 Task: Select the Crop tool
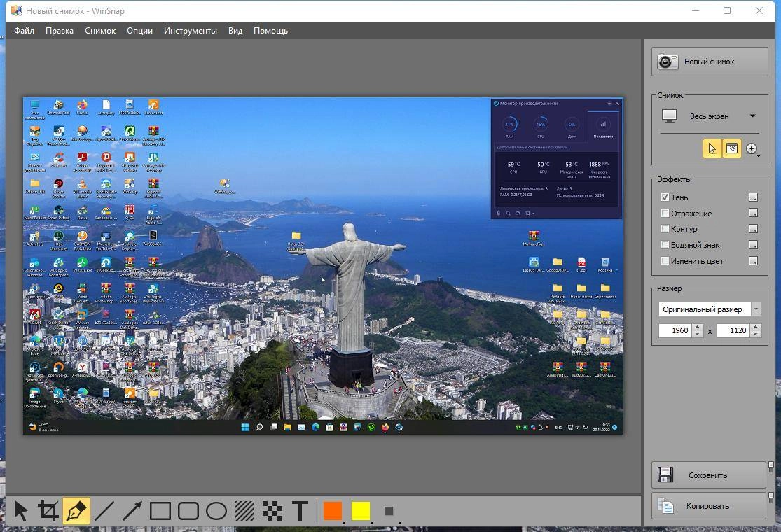[48, 511]
